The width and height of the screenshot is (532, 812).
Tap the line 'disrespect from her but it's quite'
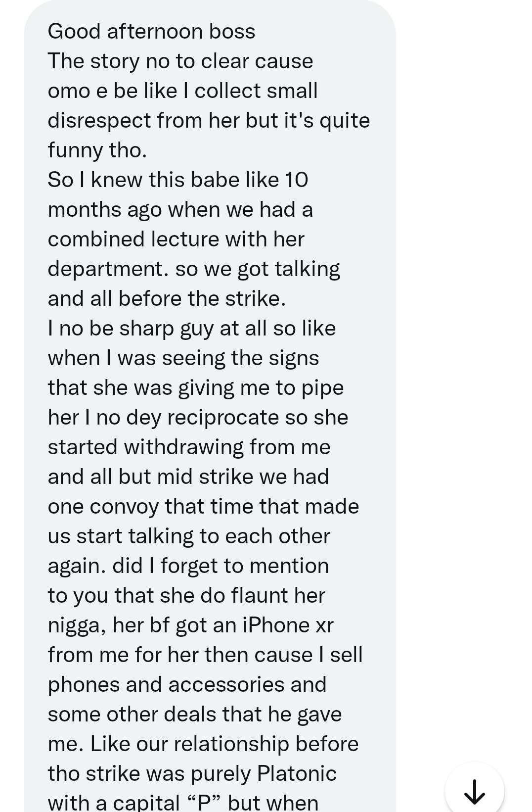(x=209, y=121)
